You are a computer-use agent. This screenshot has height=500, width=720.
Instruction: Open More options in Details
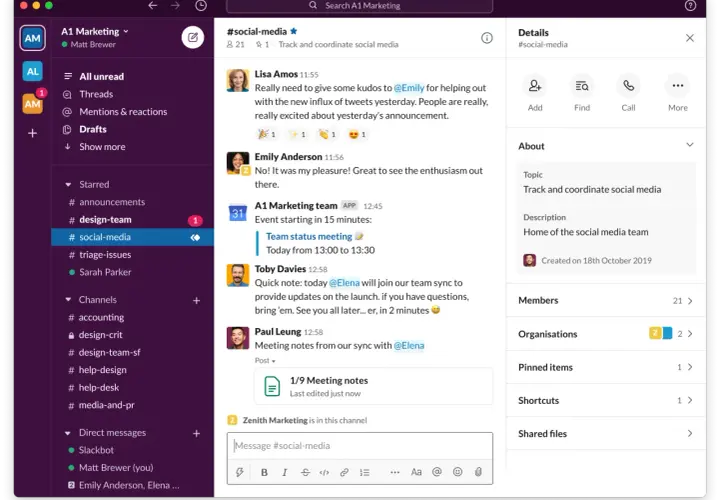[678, 86]
